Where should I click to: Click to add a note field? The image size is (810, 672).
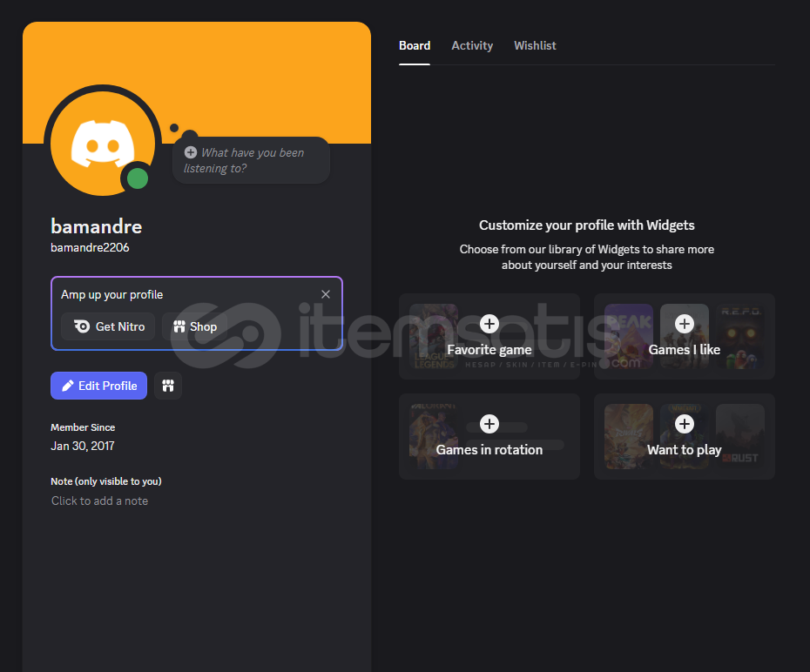[x=100, y=501]
